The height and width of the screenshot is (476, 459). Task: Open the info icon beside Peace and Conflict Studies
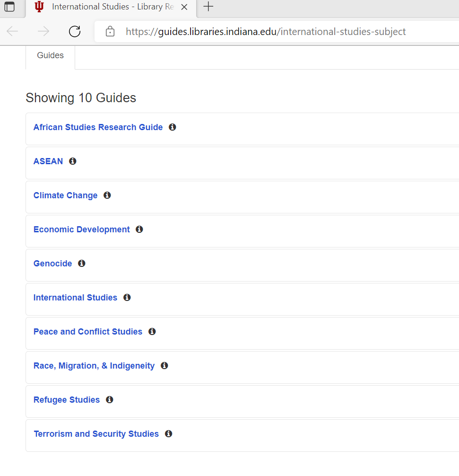point(152,331)
